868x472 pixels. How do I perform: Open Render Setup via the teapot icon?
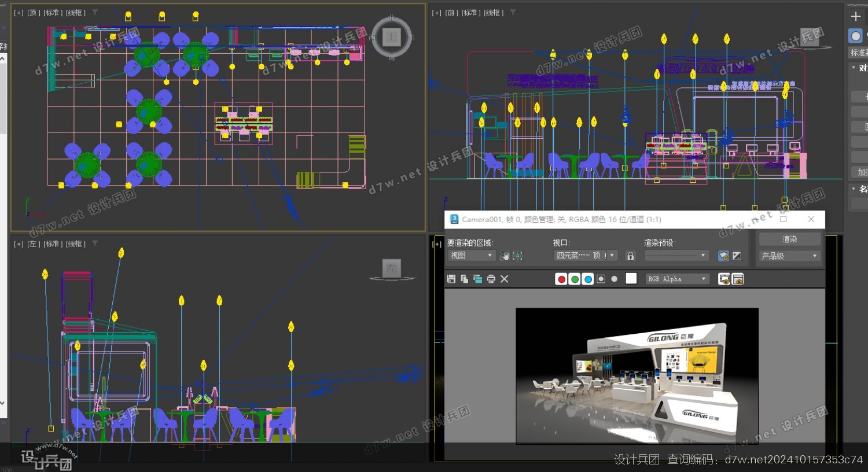[x=723, y=256]
